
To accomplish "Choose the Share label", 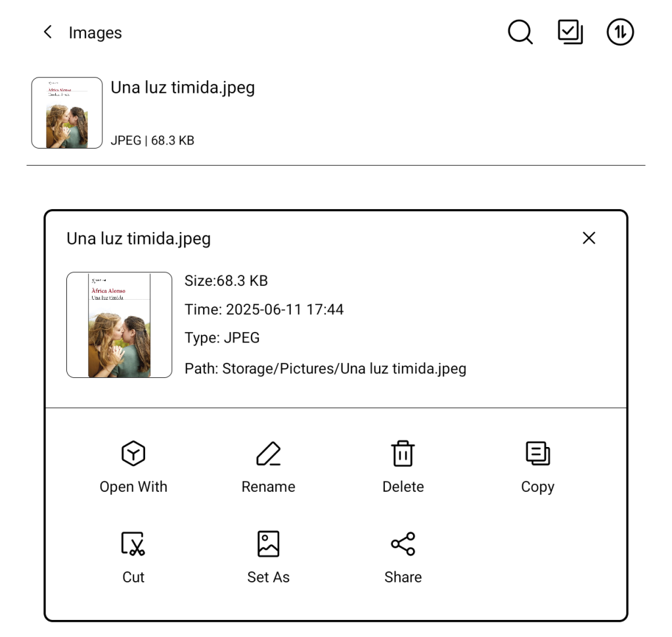I will click(x=403, y=577).
